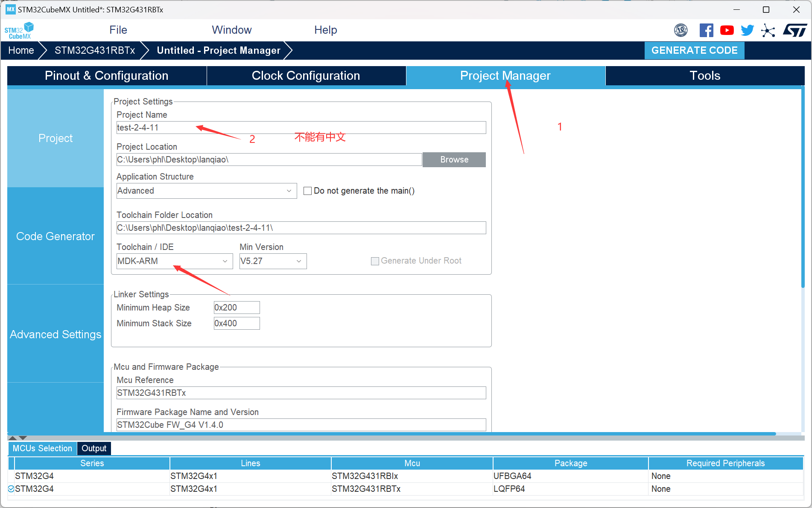Click the selected-MCU check icon beside STM32G431RBTx row
This screenshot has height=508, width=812.
(x=11, y=489)
